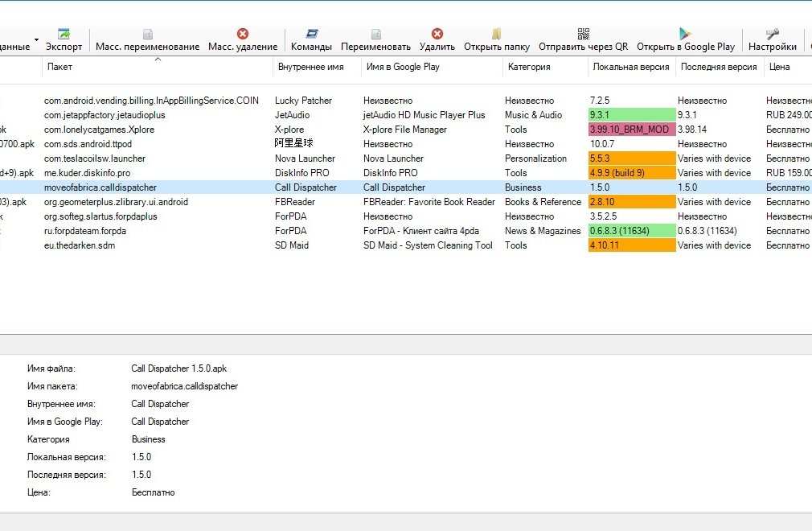Select the Personalization category cell
This screenshot has width=812, height=531.
(x=536, y=158)
